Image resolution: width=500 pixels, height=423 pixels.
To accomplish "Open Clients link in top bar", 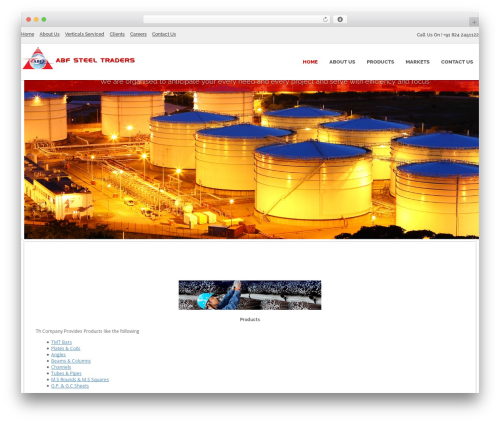I will pos(117,34).
